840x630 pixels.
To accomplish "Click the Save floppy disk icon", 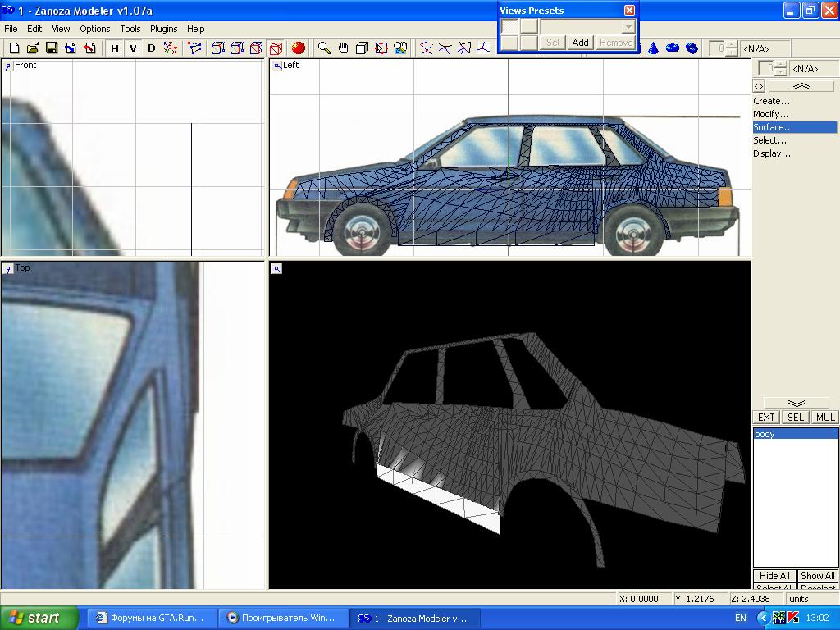I will (x=52, y=48).
